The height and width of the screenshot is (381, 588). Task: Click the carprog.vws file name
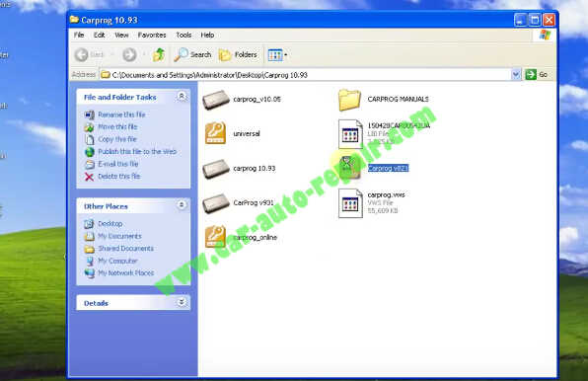pyautogui.click(x=386, y=194)
